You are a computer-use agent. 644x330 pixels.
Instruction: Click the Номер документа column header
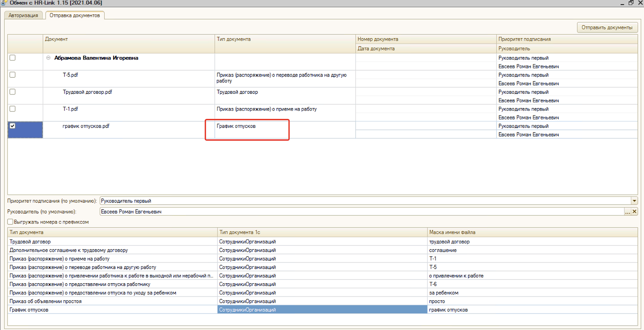click(426, 39)
